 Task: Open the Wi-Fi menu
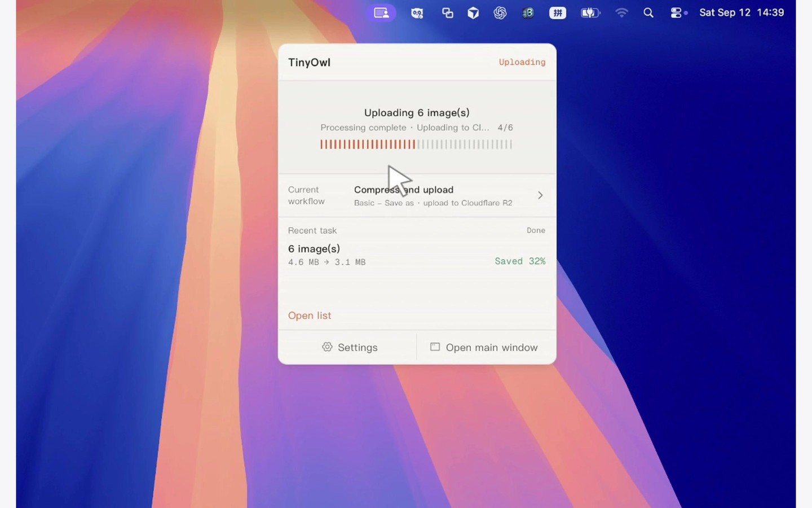coord(621,13)
